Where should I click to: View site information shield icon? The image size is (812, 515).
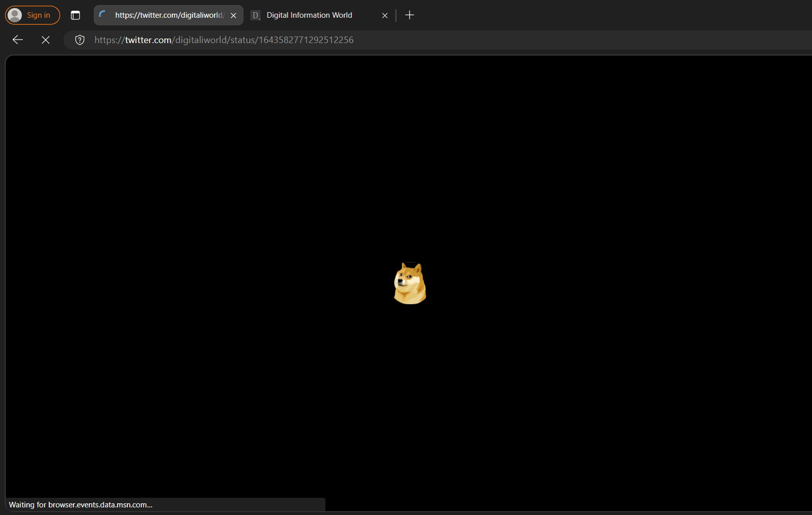click(80, 40)
